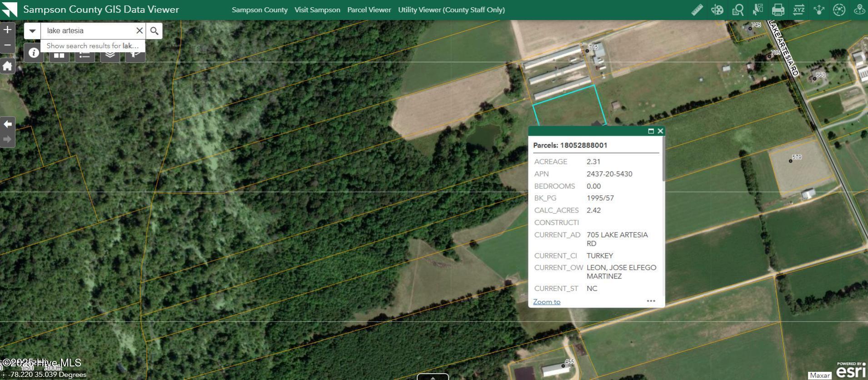Image resolution: width=868 pixels, height=380 pixels.
Task: Click the coordinates readout -78.220 35.039 Degrees
Action: click(48, 375)
